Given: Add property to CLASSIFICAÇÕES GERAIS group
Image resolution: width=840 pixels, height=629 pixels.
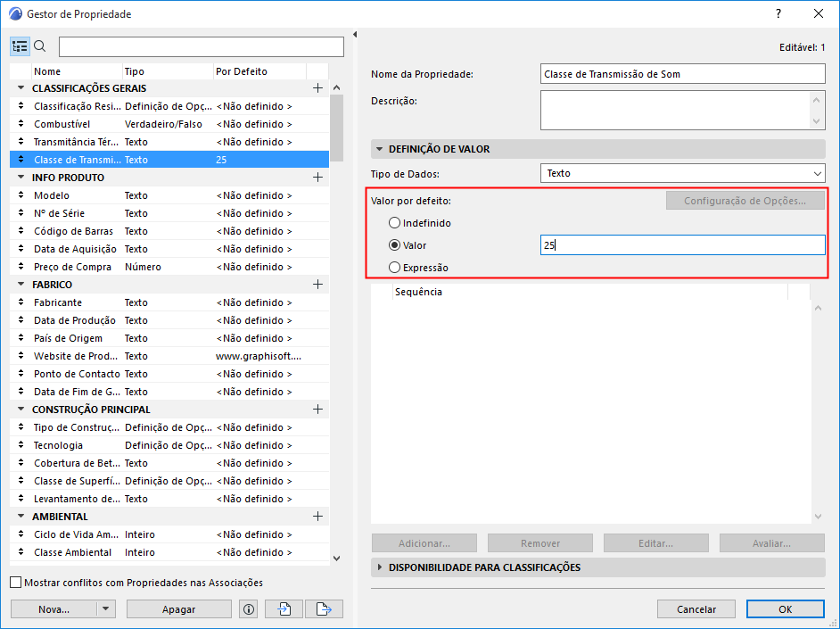Looking at the screenshot, I should pyautogui.click(x=317, y=87).
